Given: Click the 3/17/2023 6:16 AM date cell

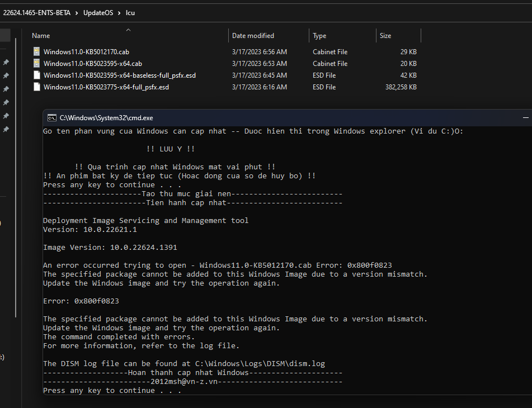Looking at the screenshot, I should click(259, 87).
